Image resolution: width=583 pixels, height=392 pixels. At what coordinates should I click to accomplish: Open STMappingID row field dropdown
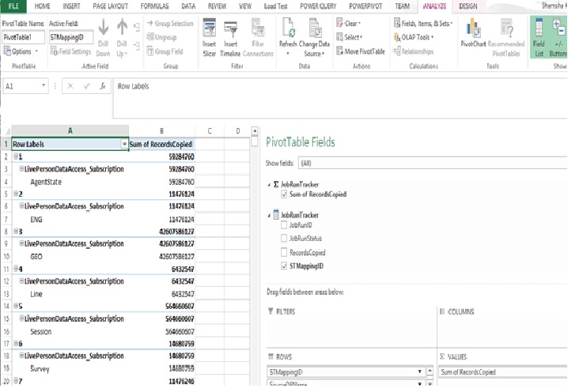[419, 371]
